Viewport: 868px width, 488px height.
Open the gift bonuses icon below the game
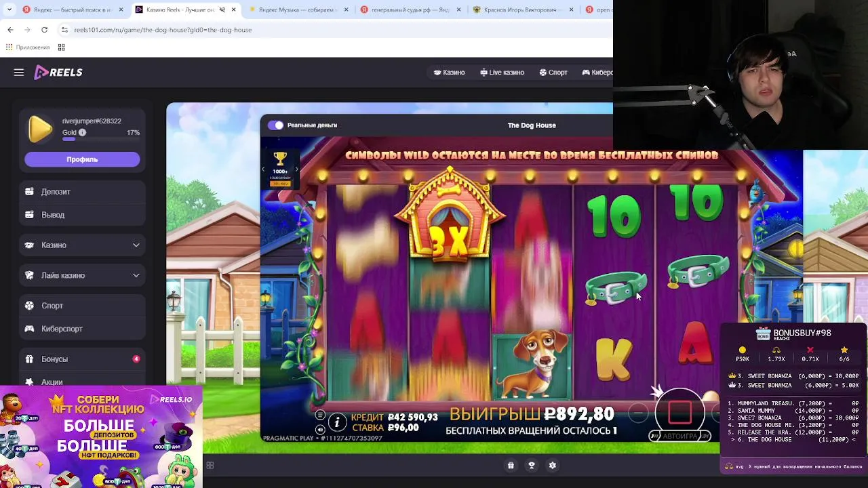point(511,465)
